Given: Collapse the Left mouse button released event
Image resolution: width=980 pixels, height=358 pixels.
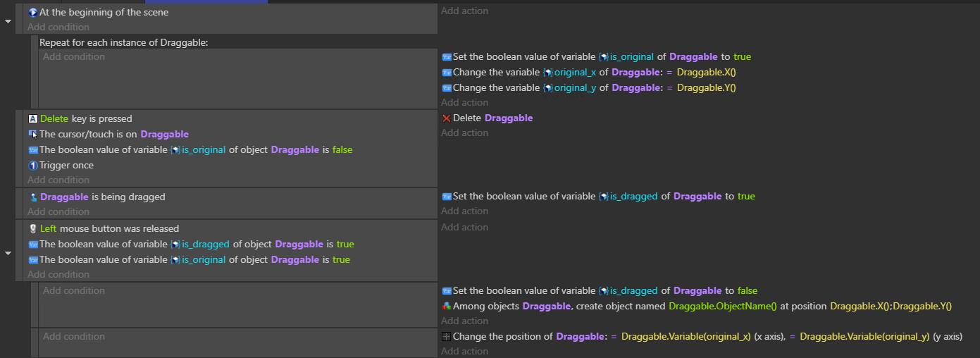Looking at the screenshot, I should coord(8,252).
